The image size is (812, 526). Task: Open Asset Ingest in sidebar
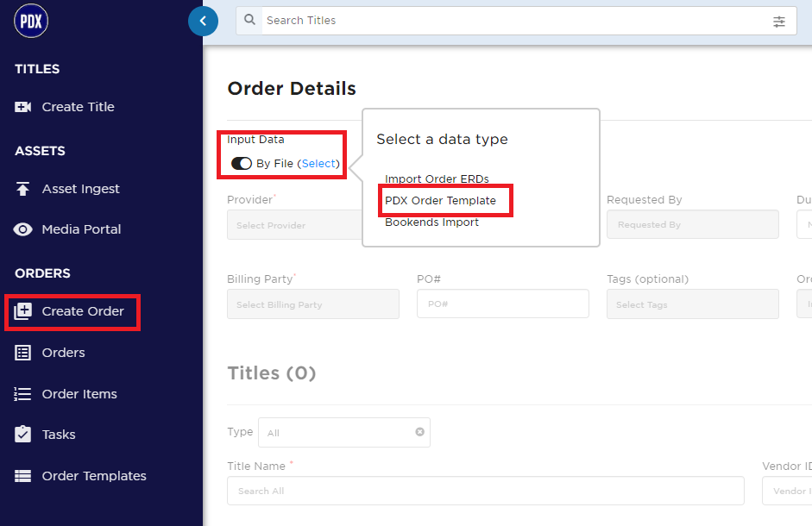[81, 189]
